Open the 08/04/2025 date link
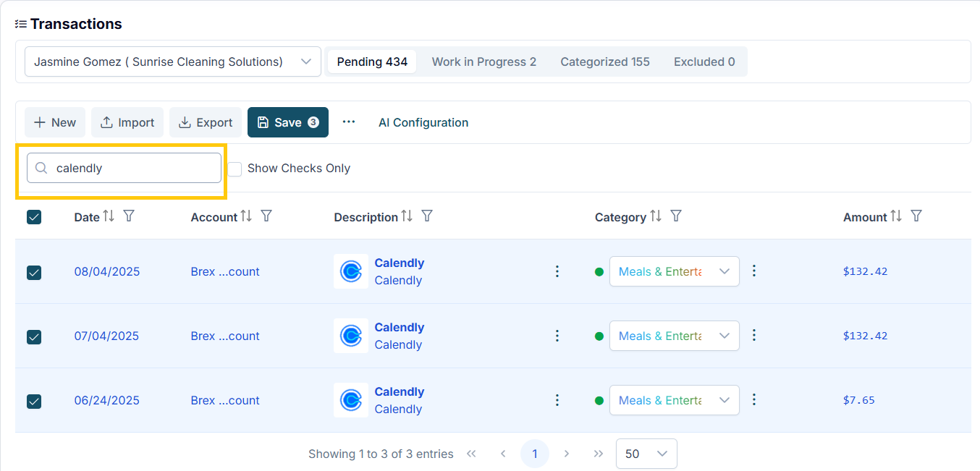 107,271
